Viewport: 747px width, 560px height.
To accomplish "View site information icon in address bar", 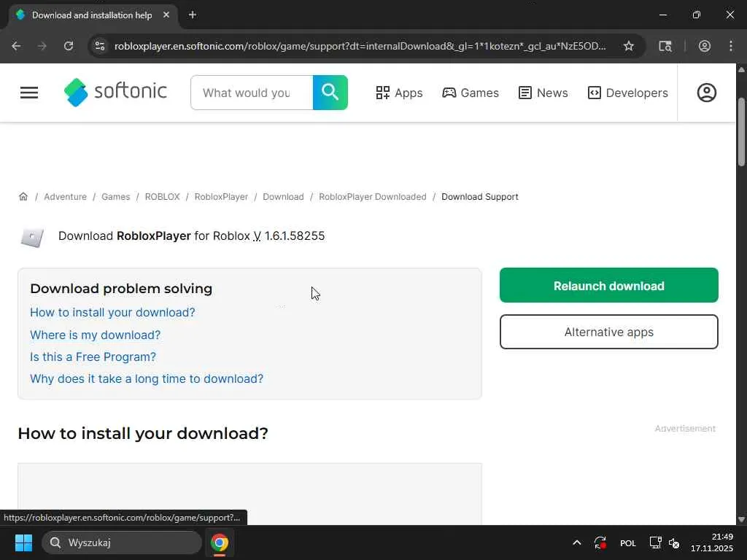I will 100,46.
